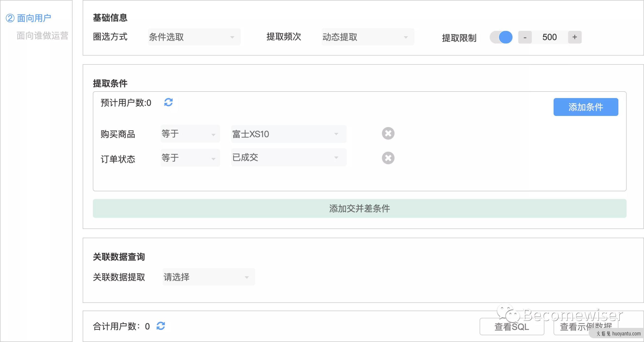Image resolution: width=644 pixels, height=342 pixels.
Task: Open the 圈选方式 dropdown showing 条件选取
Action: pyautogui.click(x=194, y=37)
